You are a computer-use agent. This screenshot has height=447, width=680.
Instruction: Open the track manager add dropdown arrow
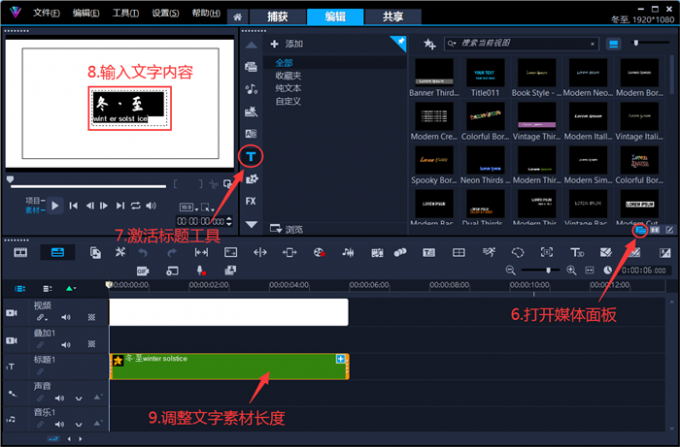[x=71, y=288]
